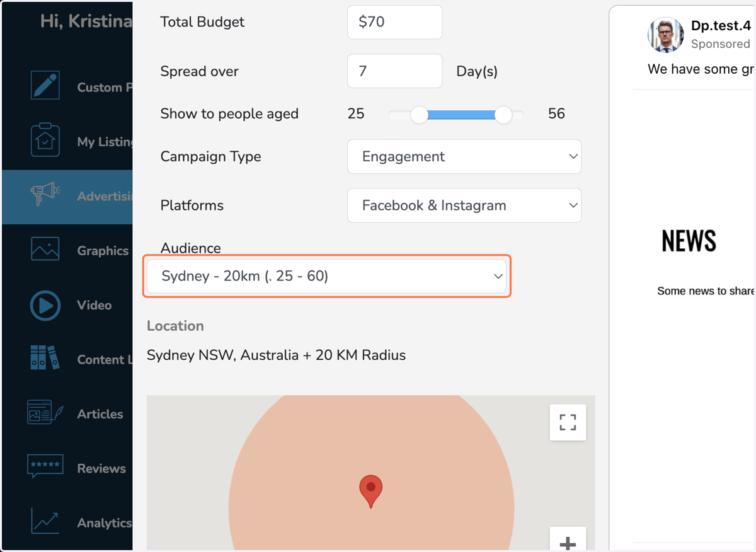756x552 pixels.
Task: Open the Graphics image icon
Action: coord(45,250)
